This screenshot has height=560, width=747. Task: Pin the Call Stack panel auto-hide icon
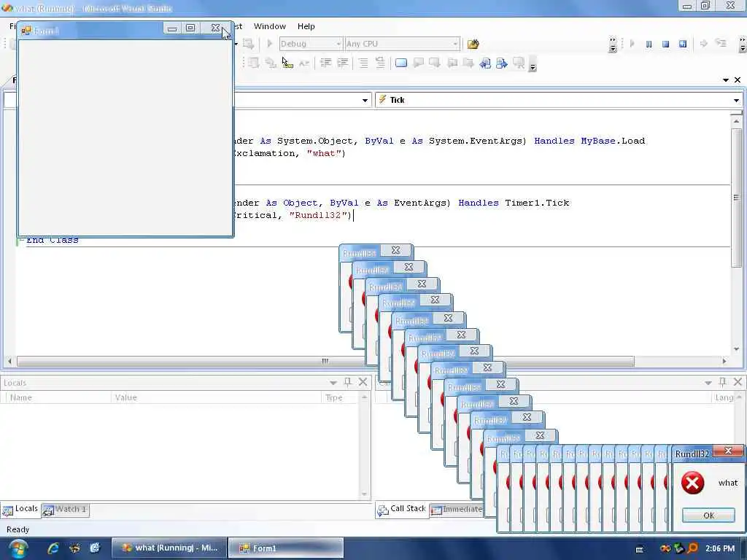click(723, 382)
